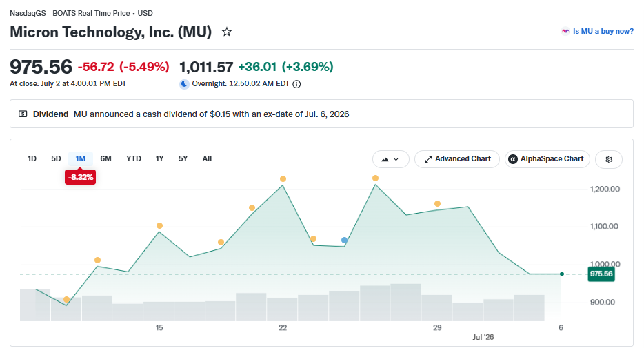This screenshot has width=644, height=348.
Task: Click the 1,200.00 axis label
Action: point(605,190)
